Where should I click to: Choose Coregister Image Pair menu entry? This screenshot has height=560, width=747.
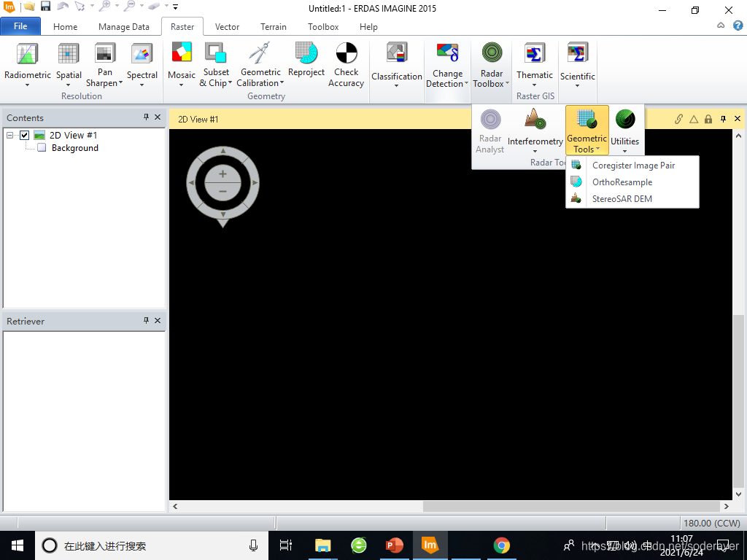click(632, 166)
